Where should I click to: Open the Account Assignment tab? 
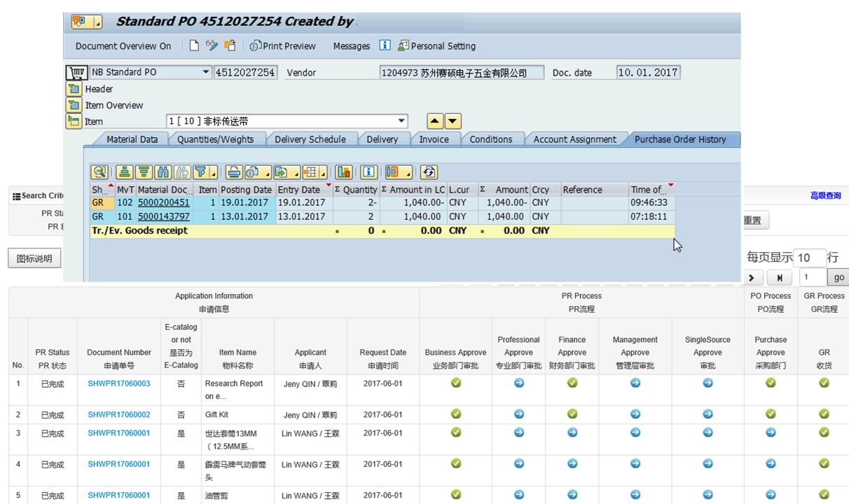(x=575, y=139)
